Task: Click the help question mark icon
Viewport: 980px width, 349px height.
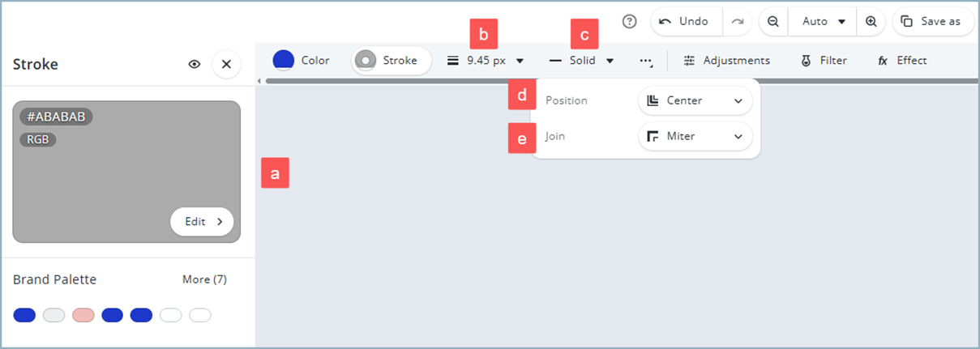Action: point(629,22)
